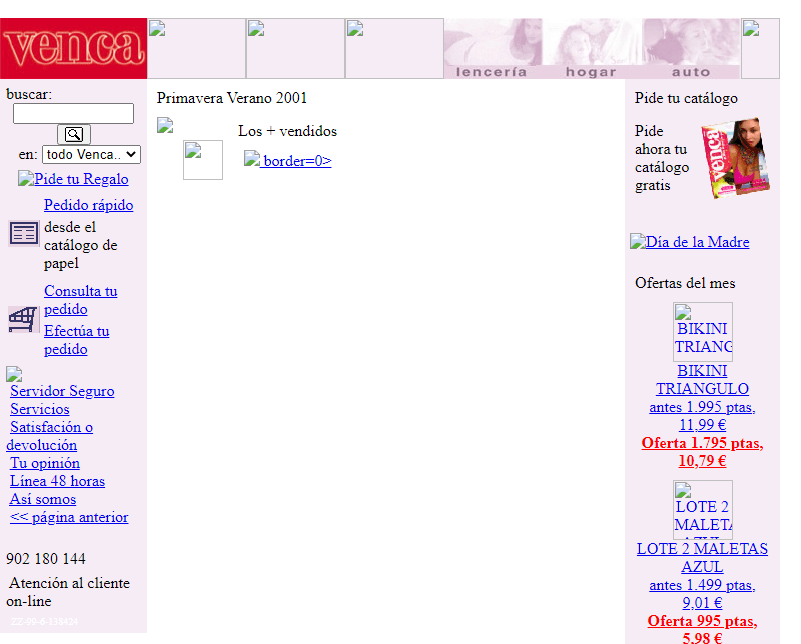The image size is (801, 644).
Task: Click the Venca catalog cover image
Action: click(x=735, y=159)
